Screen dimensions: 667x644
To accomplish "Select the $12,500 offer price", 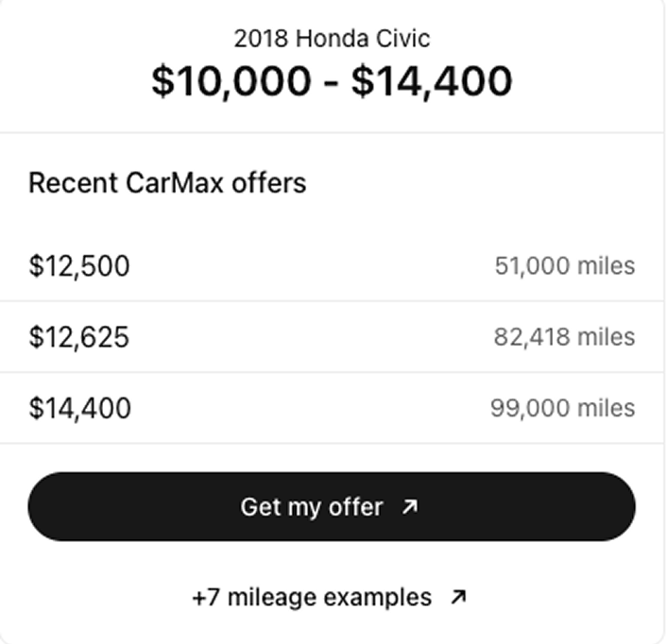I will [x=79, y=266].
